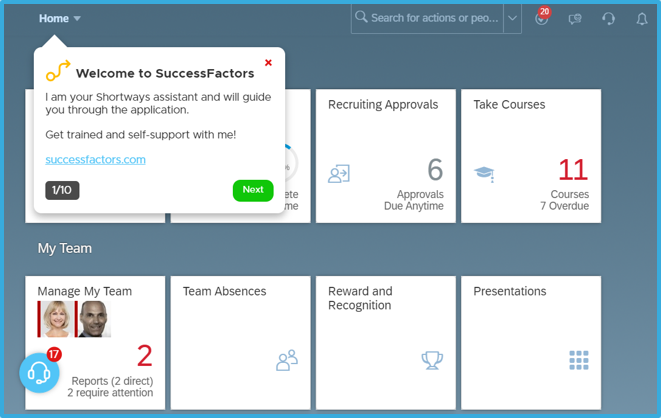Click the Presentations grid icon

pyautogui.click(x=578, y=360)
